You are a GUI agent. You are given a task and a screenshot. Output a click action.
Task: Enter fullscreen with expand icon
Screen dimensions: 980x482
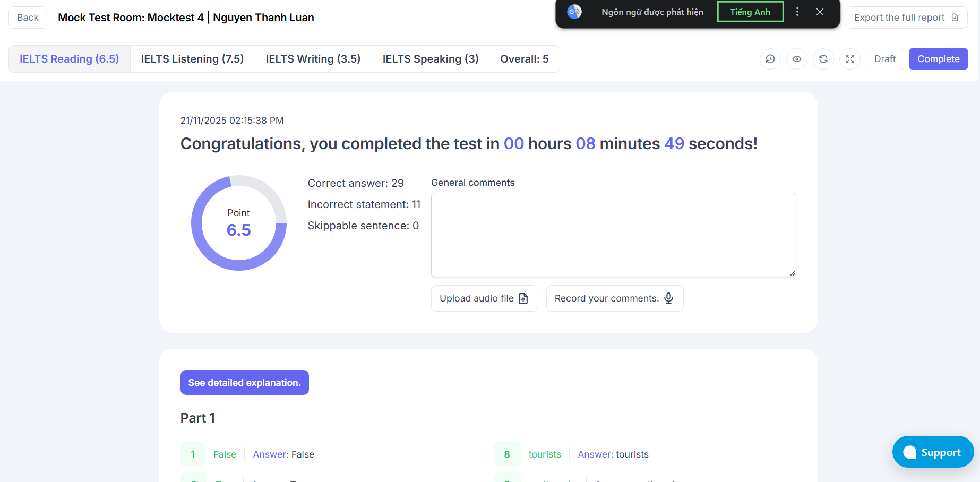click(850, 59)
